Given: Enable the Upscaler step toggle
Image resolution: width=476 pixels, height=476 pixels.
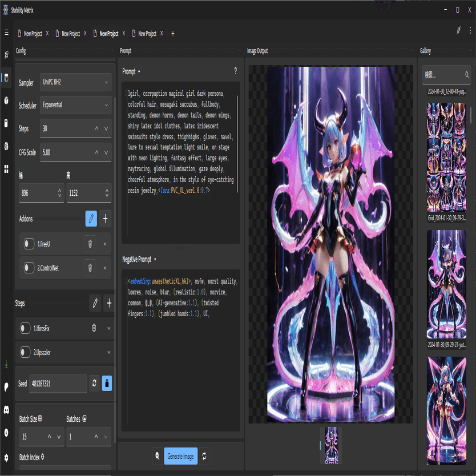Looking at the screenshot, I should 25,352.
